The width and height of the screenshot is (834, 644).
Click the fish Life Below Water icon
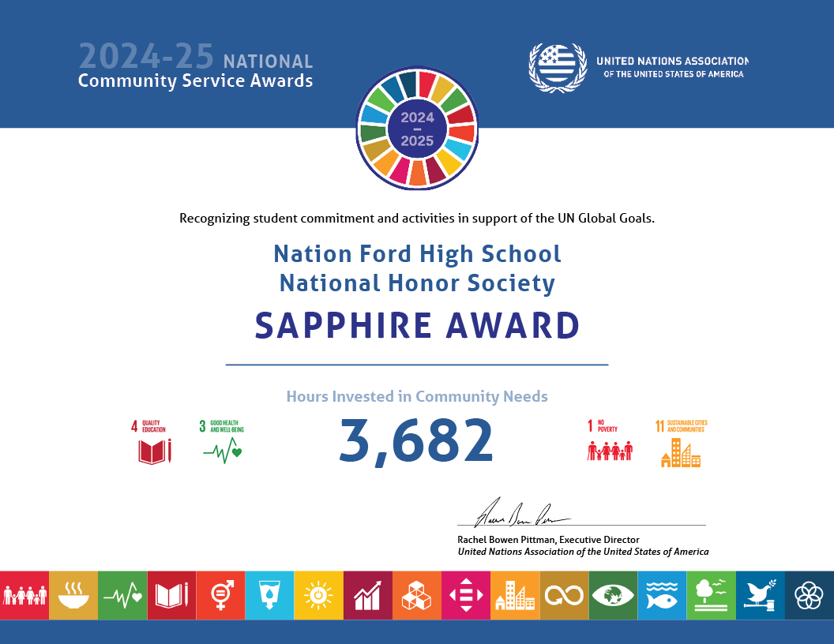coord(662,595)
